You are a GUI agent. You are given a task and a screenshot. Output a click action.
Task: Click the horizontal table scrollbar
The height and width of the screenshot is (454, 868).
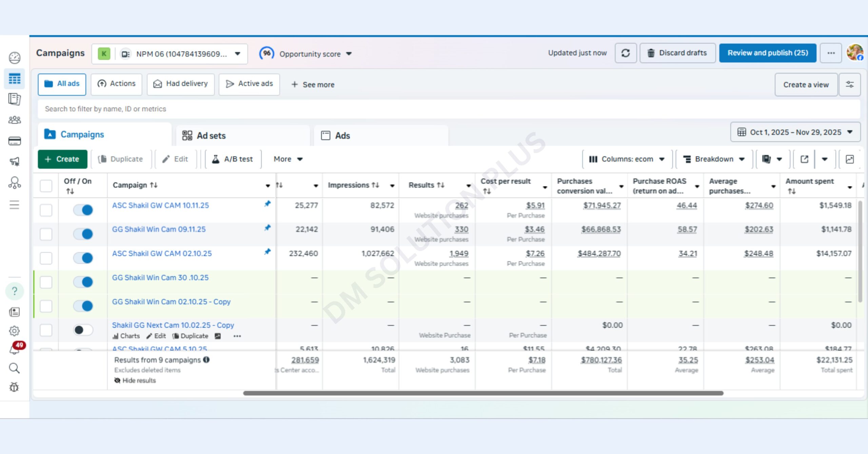(x=483, y=393)
